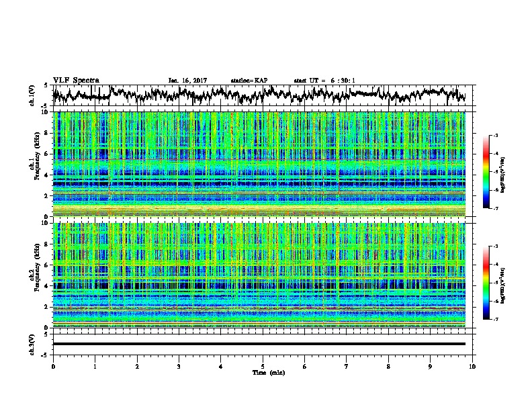The width and height of the screenshot is (532, 411).
Task: Click the "2" kHz tick of ch.1 spectrogram
Action: pos(48,196)
